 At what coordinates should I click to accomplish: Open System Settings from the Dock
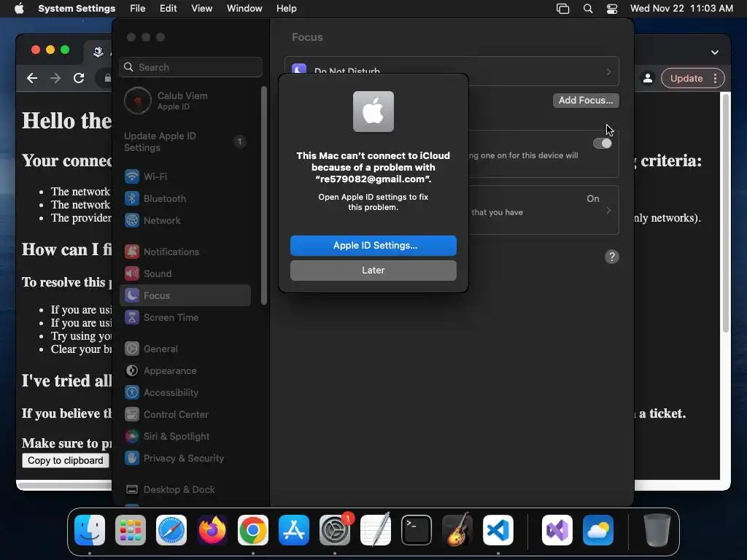(334, 530)
